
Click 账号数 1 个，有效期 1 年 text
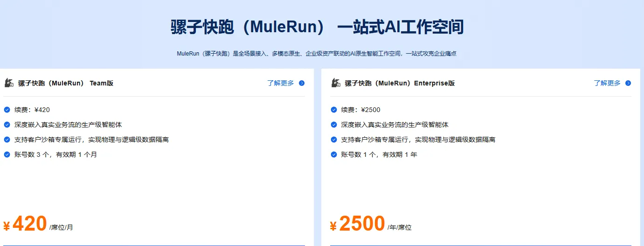click(379, 155)
